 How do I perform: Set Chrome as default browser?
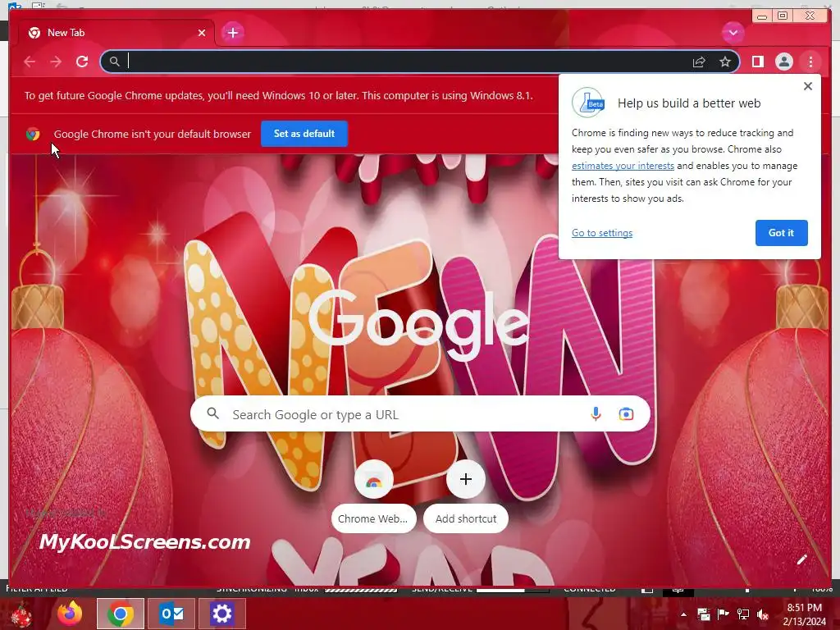pos(304,134)
